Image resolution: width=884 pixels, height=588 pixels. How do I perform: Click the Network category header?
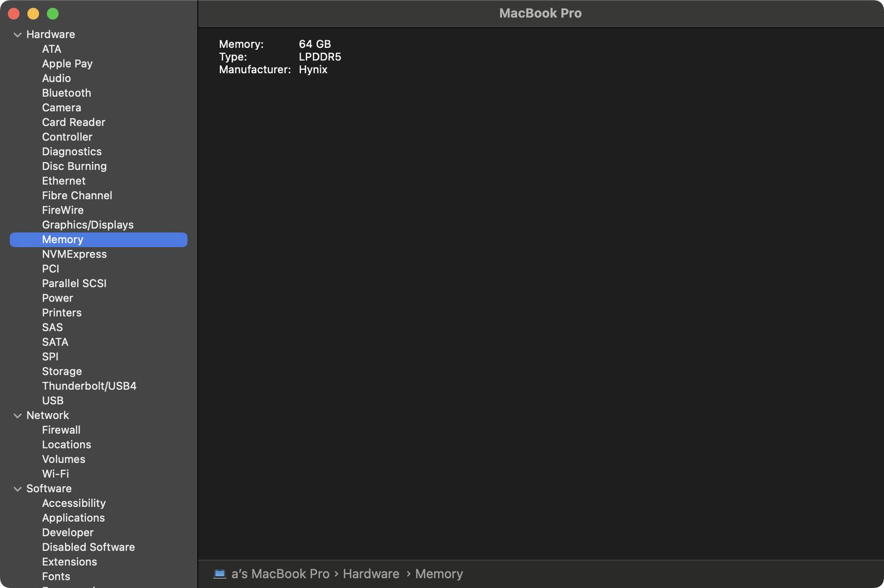48,415
